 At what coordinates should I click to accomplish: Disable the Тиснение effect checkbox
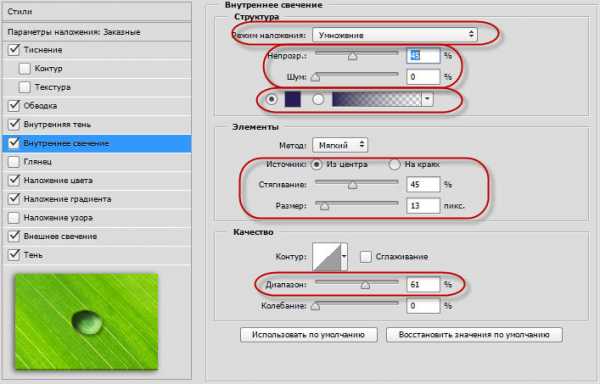14,50
